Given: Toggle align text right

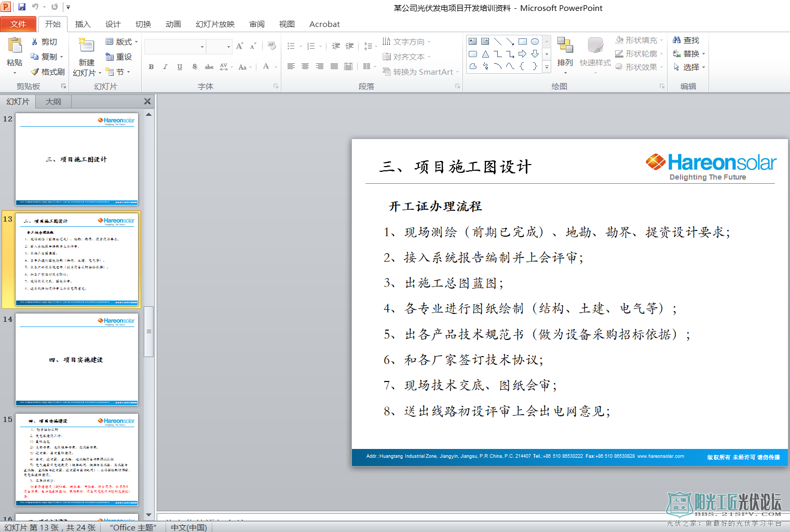Looking at the screenshot, I should pyautogui.click(x=320, y=66).
